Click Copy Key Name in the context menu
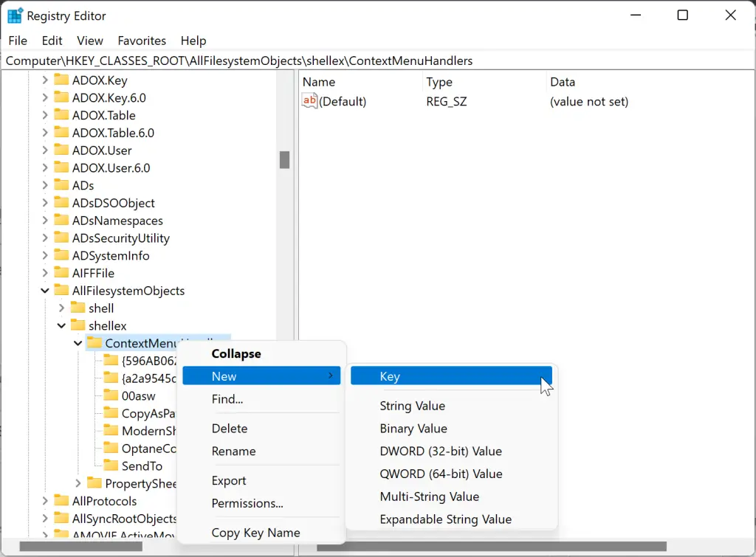Screen dimensions: 756x557 [255, 532]
